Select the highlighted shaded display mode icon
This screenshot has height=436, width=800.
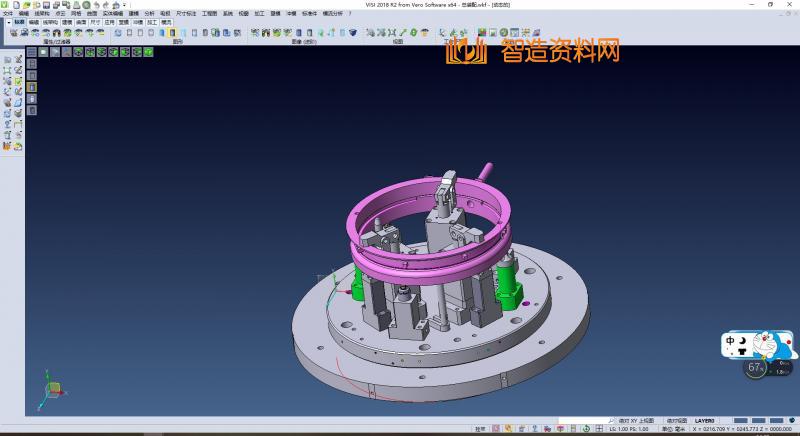pos(172,33)
